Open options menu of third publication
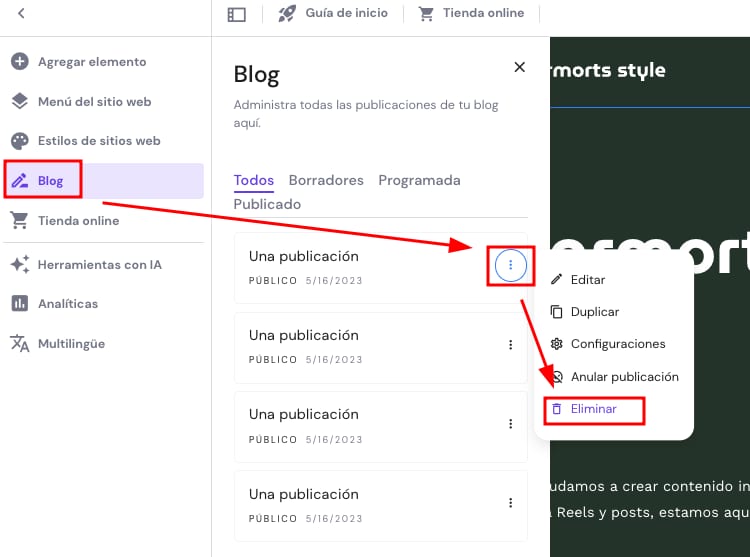The height and width of the screenshot is (557, 750). (510, 424)
